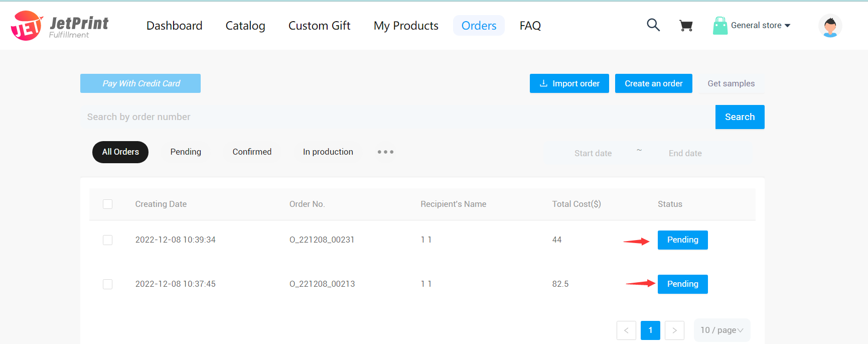The image size is (868, 344).
Task: Show more status filters via ellipsis
Action: pos(385,152)
